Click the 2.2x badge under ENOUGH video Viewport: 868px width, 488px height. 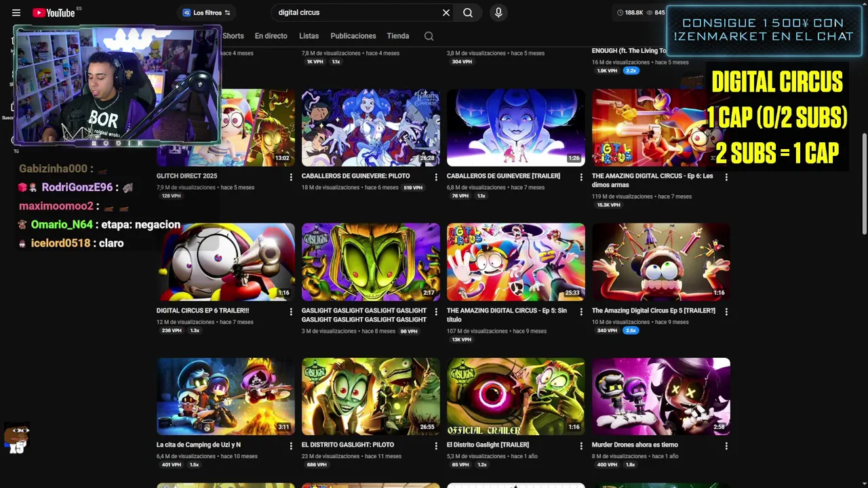631,70
